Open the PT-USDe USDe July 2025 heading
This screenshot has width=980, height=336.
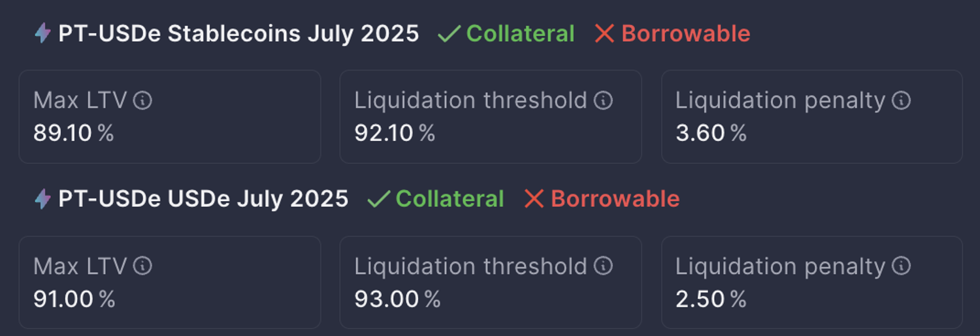(203, 199)
